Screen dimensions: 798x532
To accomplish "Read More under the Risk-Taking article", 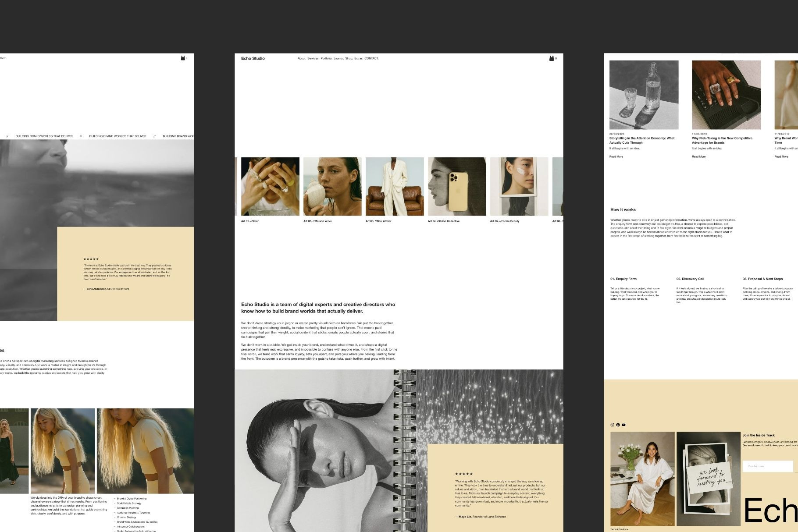I will pos(699,156).
